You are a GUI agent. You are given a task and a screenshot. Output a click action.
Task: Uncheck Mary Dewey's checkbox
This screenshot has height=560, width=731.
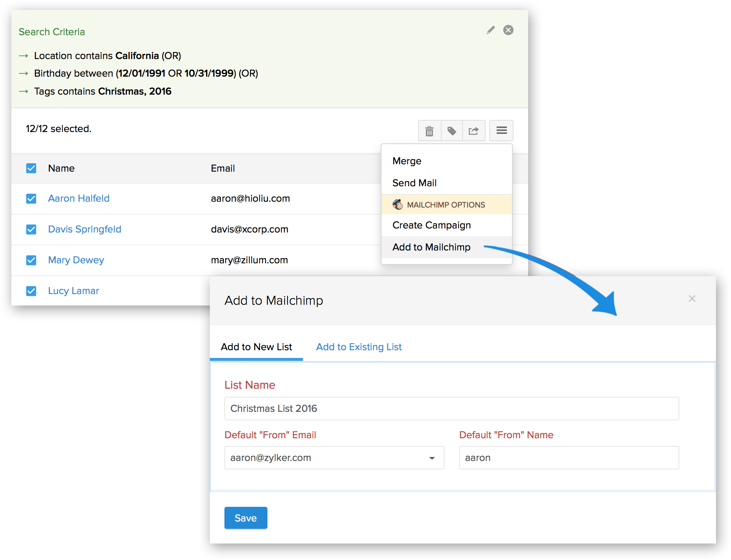click(x=31, y=260)
